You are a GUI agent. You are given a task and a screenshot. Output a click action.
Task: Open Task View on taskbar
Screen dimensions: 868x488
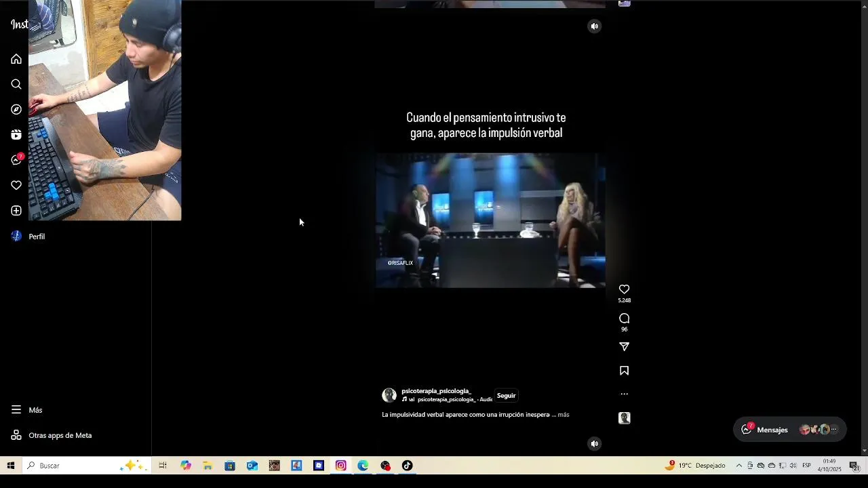coord(163,466)
